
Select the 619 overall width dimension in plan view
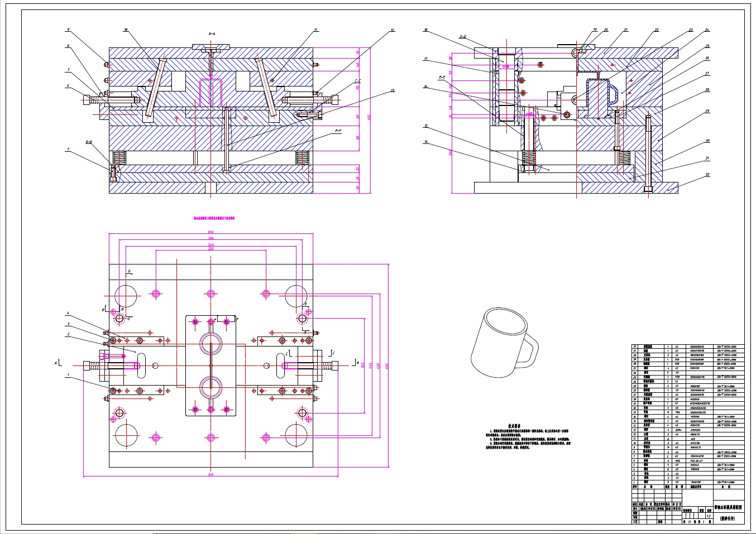(210, 475)
